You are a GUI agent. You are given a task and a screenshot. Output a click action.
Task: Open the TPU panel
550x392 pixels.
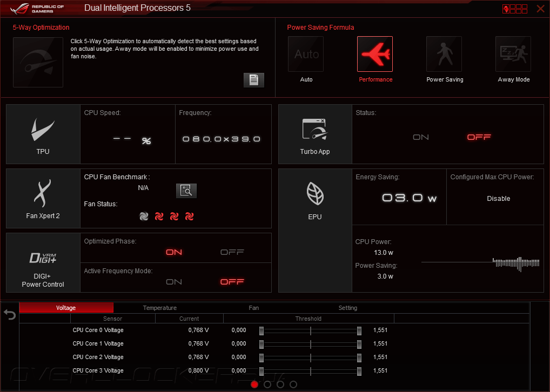43,134
